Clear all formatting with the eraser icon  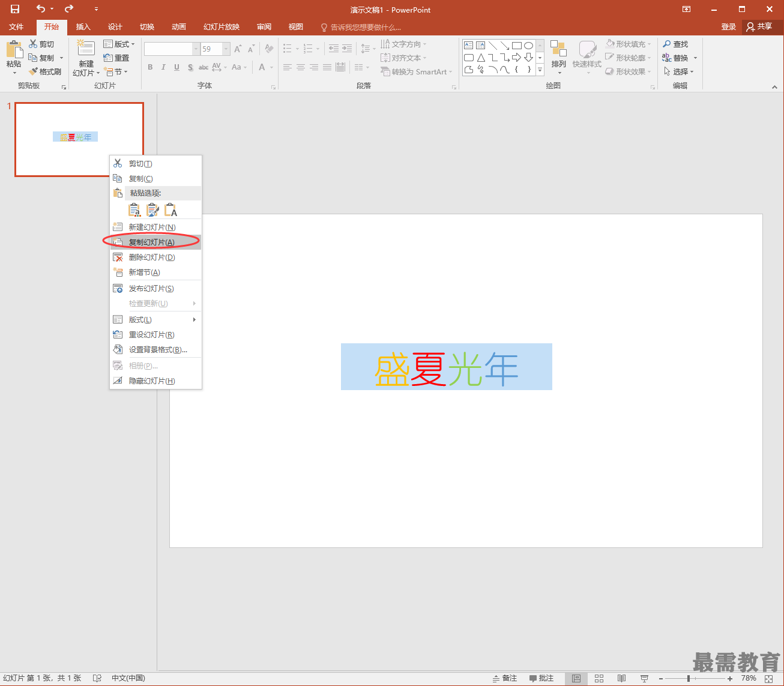(x=269, y=49)
